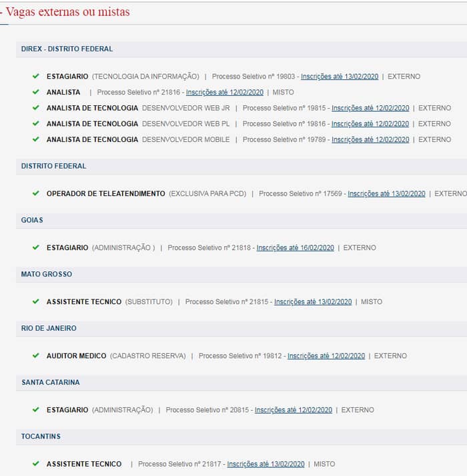Open the Tocantins Assistente Tecnico inscrições link
Viewport: 467px width, 476px height.
pyautogui.click(x=266, y=464)
